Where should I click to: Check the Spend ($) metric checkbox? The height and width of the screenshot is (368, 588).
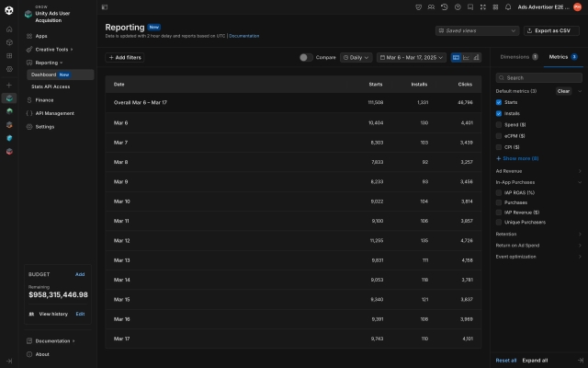499,125
